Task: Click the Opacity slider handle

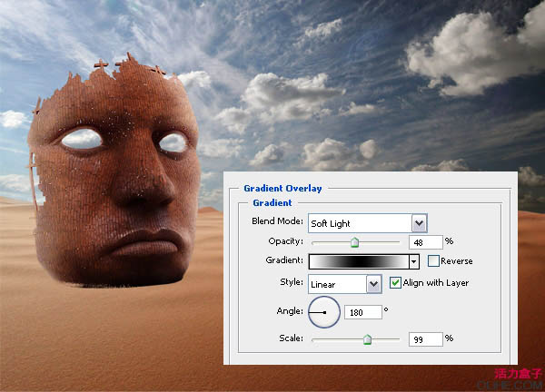Action: coord(355,242)
